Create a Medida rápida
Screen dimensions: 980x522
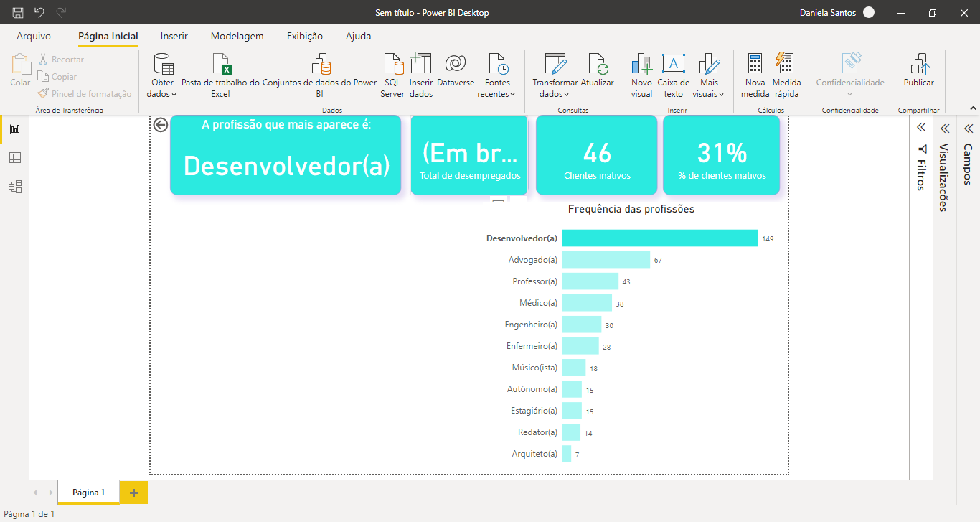(786, 75)
